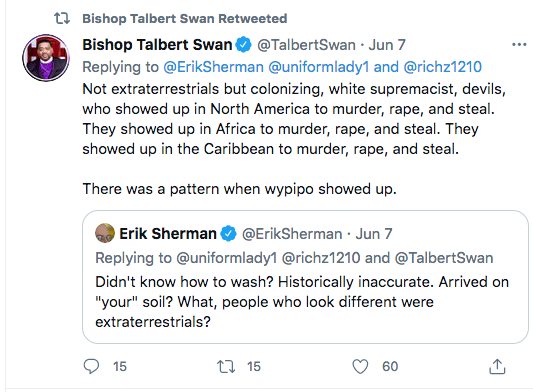
Task: Click the Bishop Talbert Swan display name
Action: (157, 45)
